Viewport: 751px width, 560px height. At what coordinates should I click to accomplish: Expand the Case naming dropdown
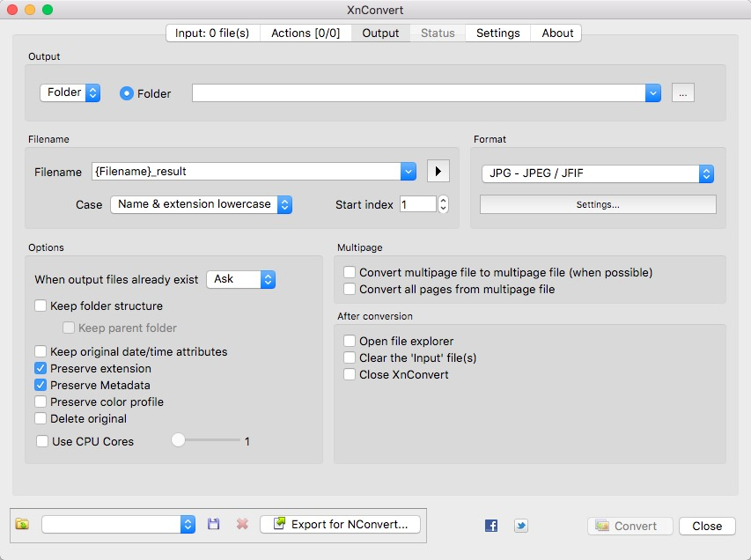[201, 204]
